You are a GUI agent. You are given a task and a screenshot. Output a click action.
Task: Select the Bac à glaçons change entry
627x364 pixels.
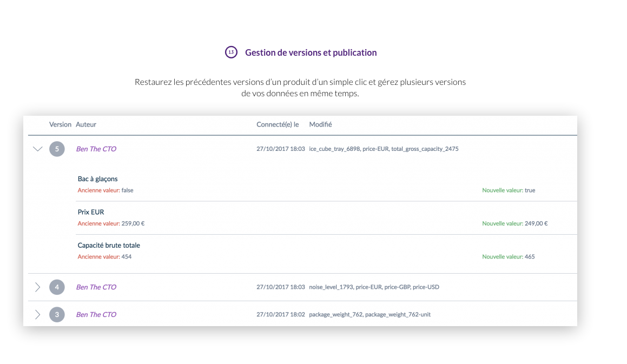tap(98, 179)
